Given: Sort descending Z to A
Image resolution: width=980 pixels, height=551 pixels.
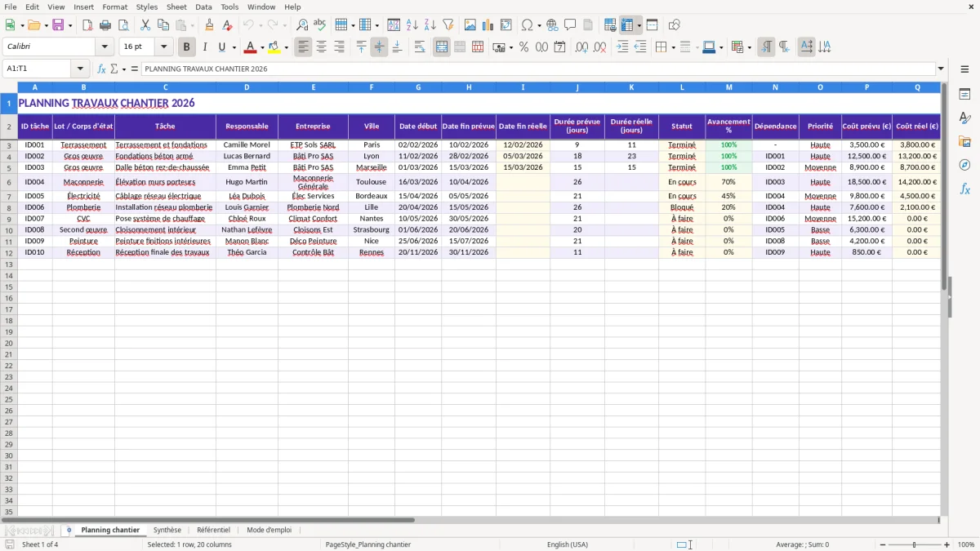Looking at the screenshot, I should tap(430, 25).
